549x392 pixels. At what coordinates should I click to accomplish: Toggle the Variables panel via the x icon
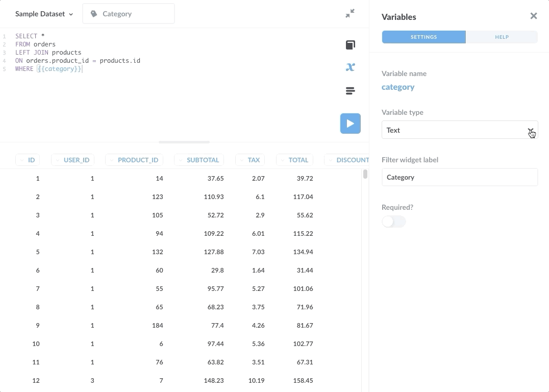pyautogui.click(x=350, y=67)
